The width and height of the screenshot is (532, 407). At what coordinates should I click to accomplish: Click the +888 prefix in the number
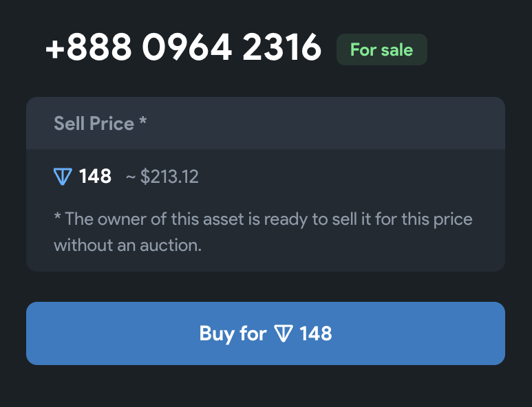88,47
